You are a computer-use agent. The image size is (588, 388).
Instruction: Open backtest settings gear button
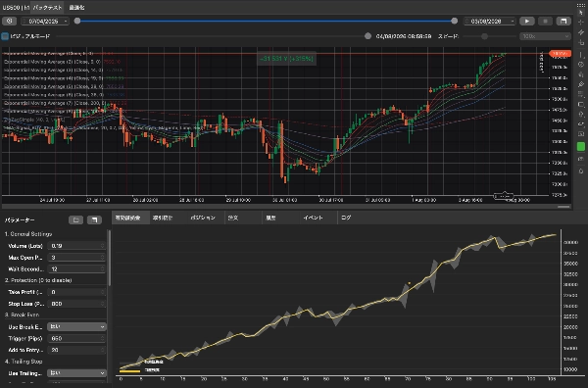[x=10, y=21]
